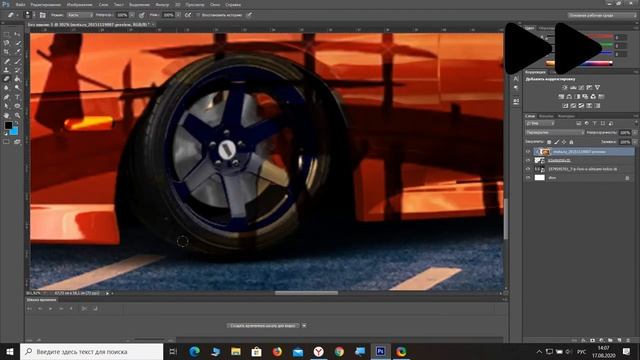Open the Windows Start menu

(10, 351)
